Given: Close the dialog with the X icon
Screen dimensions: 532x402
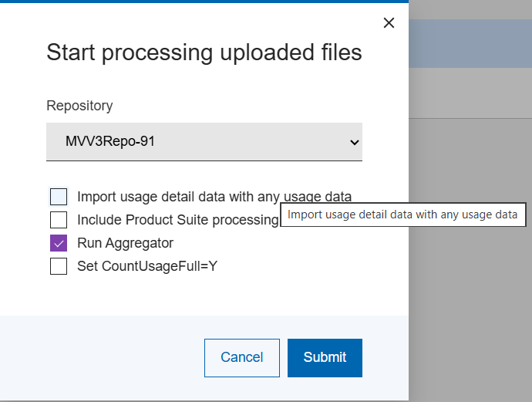Looking at the screenshot, I should tap(389, 23).
